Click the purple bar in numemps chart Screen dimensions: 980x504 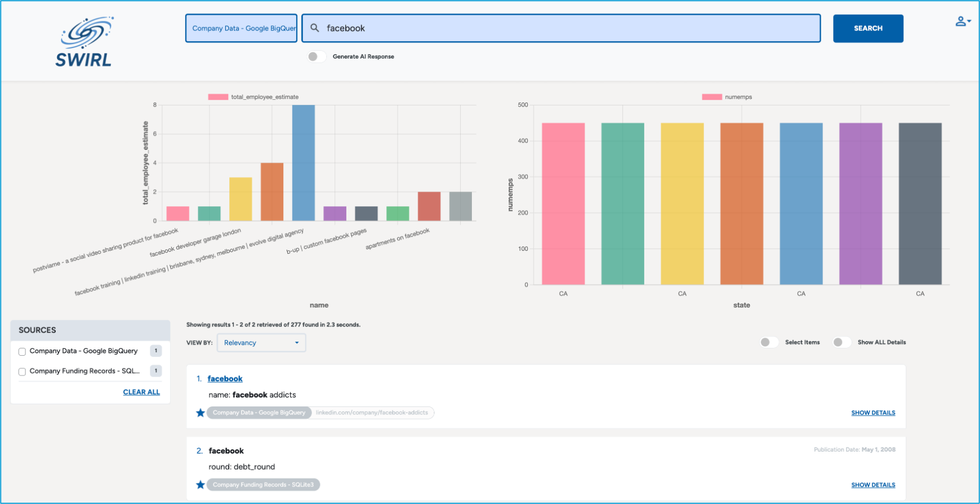(x=861, y=204)
